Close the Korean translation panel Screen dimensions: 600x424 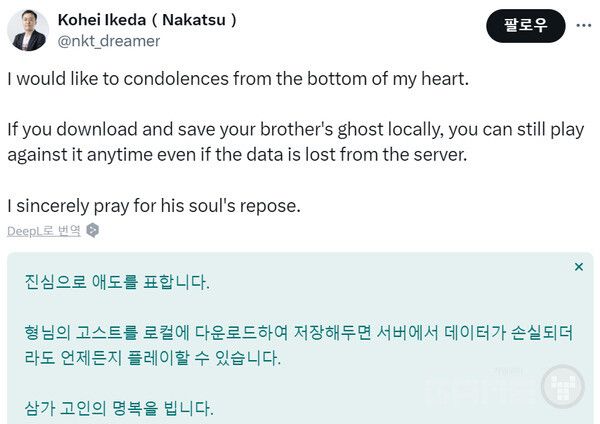point(579,267)
